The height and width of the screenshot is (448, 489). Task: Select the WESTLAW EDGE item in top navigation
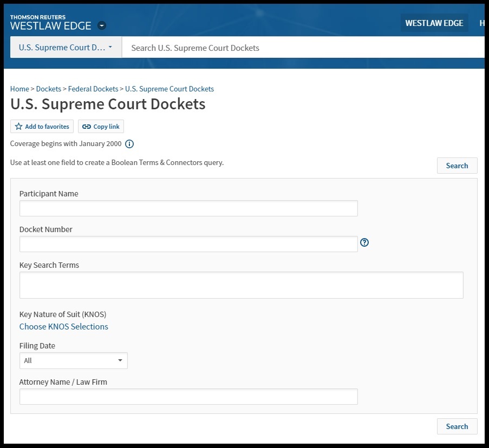point(434,23)
